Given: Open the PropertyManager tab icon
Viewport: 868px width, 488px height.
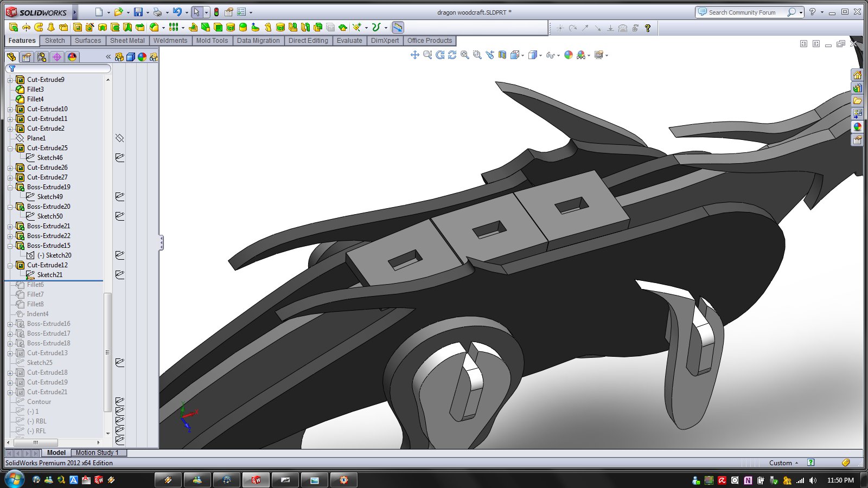Looking at the screenshot, I should [27, 57].
